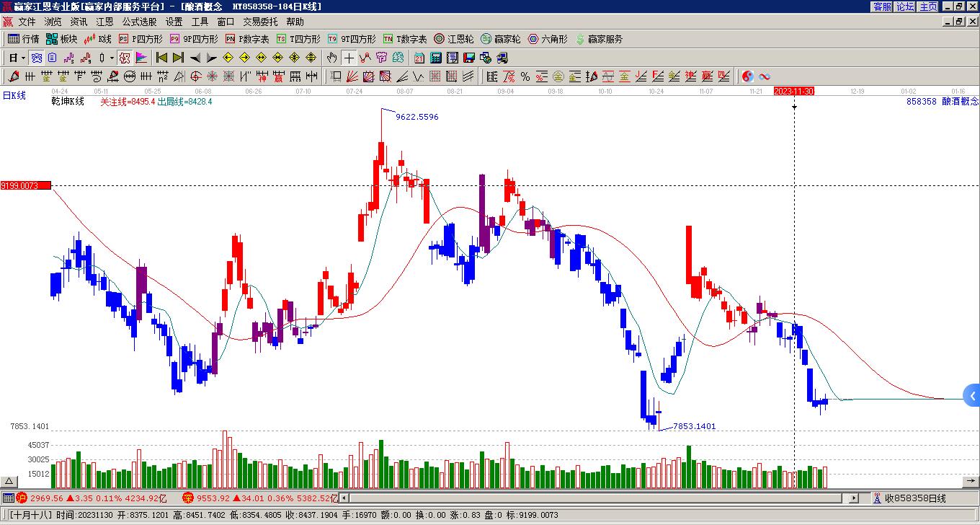
Task: Open the T数字表 tool
Action: 405,39
